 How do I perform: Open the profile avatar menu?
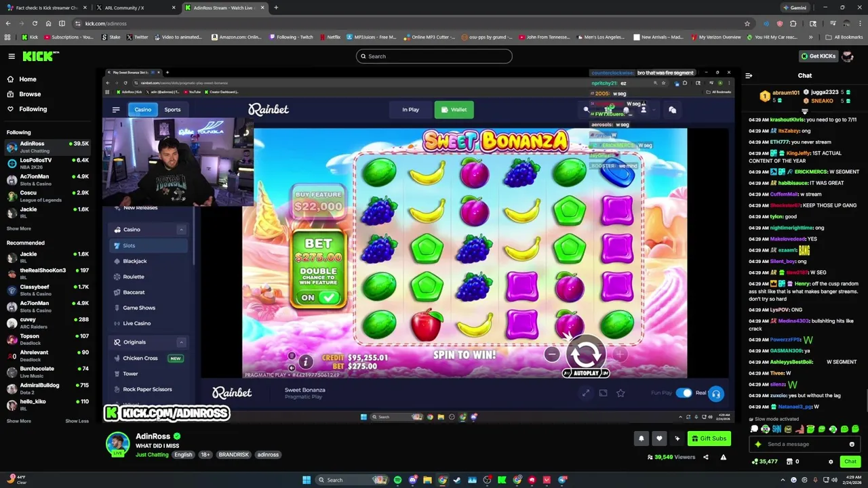847,56
